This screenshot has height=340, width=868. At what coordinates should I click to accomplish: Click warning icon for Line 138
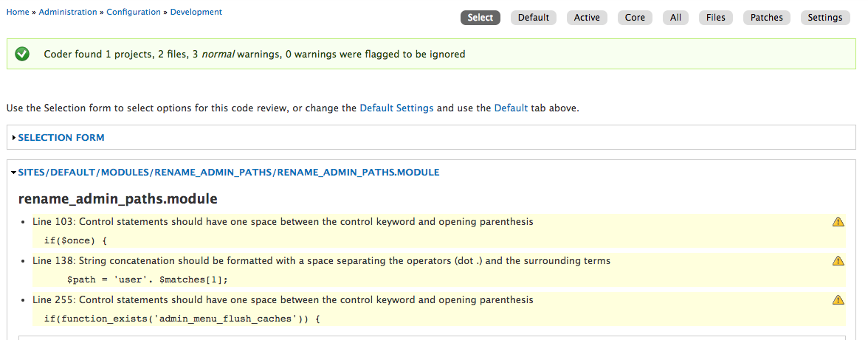838,260
